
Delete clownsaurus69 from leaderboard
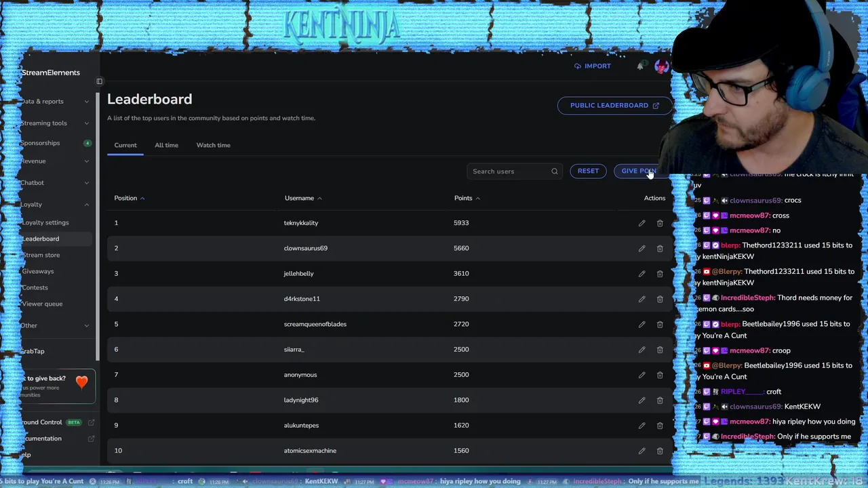[660, 248]
